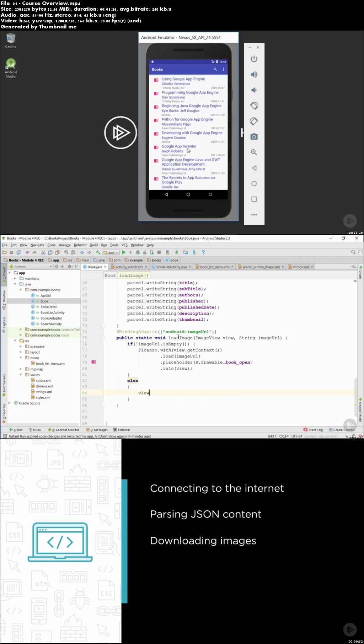Screen dimensions: 364x644
Task: Select BookDetail class in project tree
Action: (x=49, y=307)
